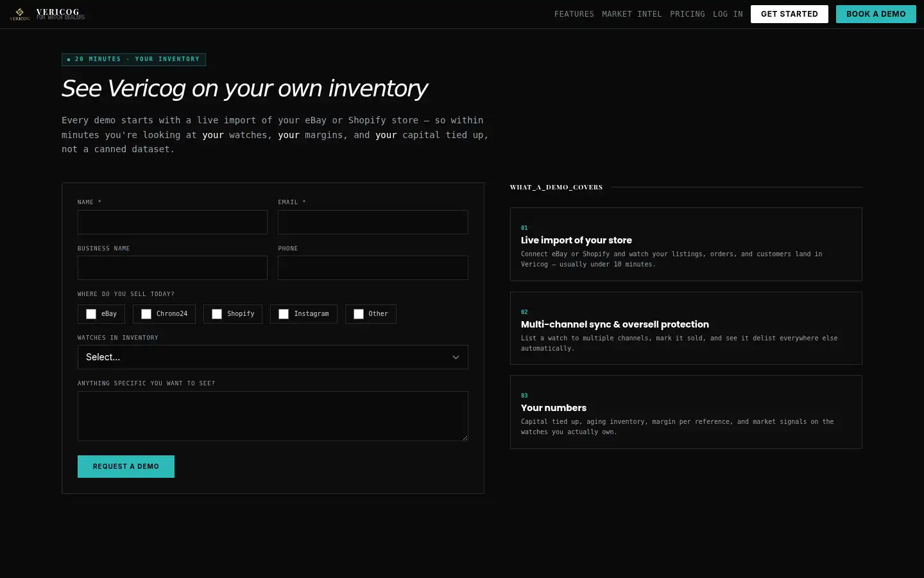924x578 pixels.
Task: Open the Features nav link
Action: pos(574,14)
